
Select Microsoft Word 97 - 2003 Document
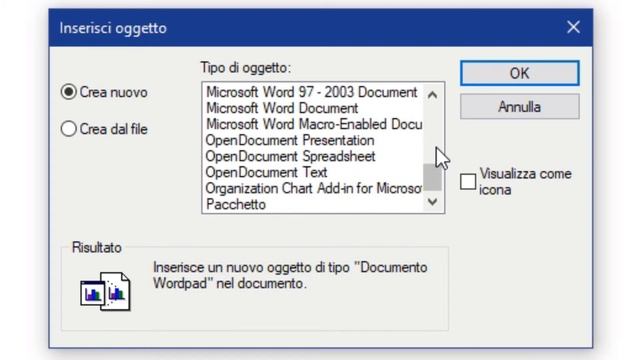(312, 92)
